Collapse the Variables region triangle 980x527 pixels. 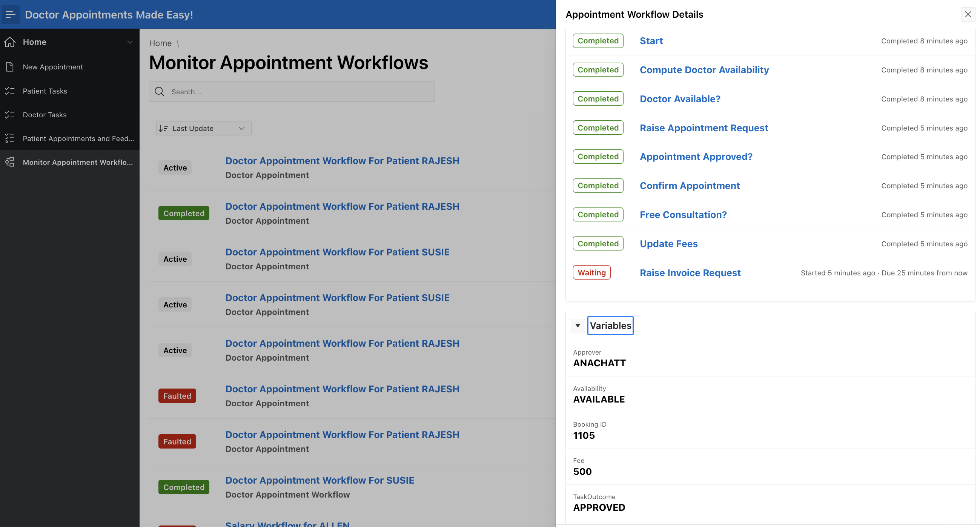click(x=578, y=325)
